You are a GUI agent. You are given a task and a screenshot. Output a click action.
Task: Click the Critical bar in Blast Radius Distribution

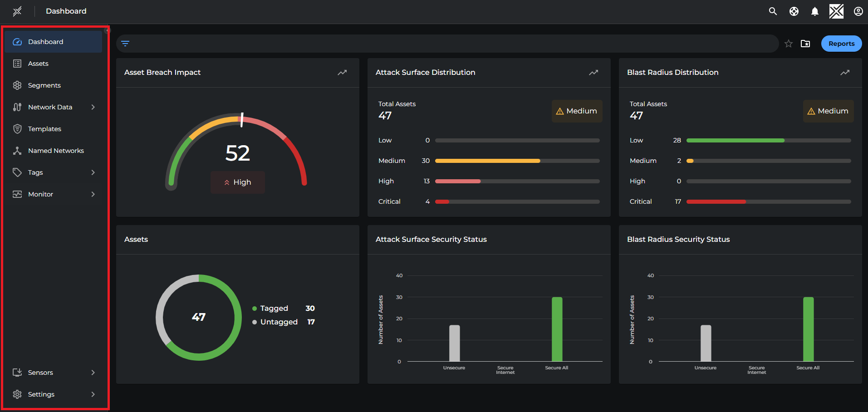tap(716, 201)
